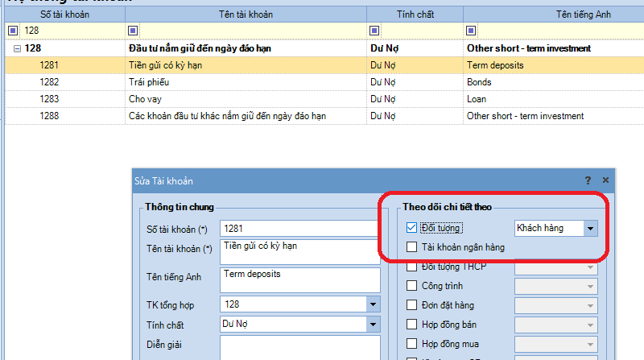Enable Hợp đồng mua checkbox
The image size is (644, 360).
click(x=411, y=344)
